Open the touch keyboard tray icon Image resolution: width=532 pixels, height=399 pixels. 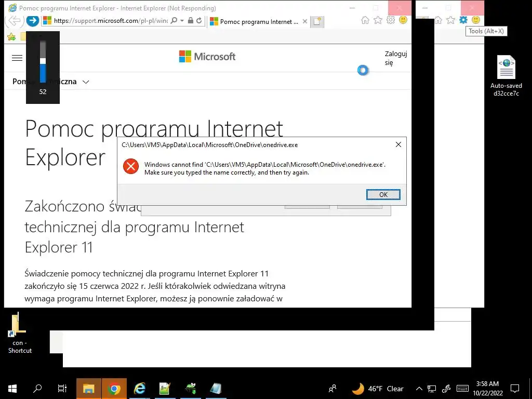tap(462, 389)
